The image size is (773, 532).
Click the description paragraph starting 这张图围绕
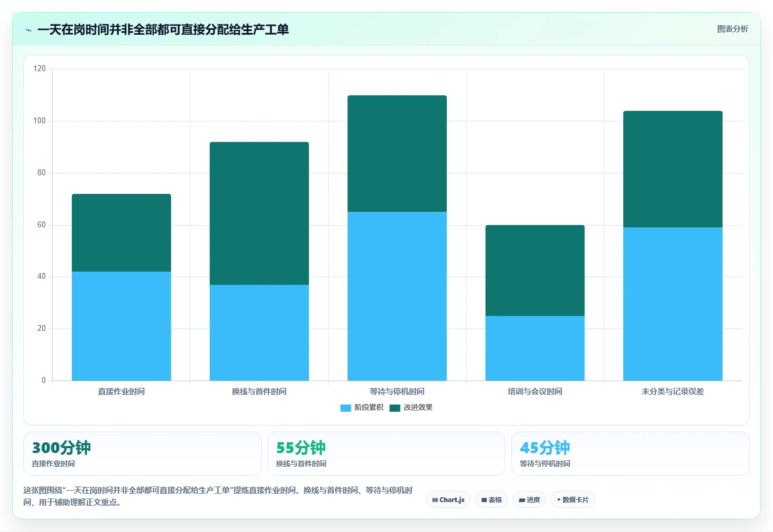click(218, 496)
